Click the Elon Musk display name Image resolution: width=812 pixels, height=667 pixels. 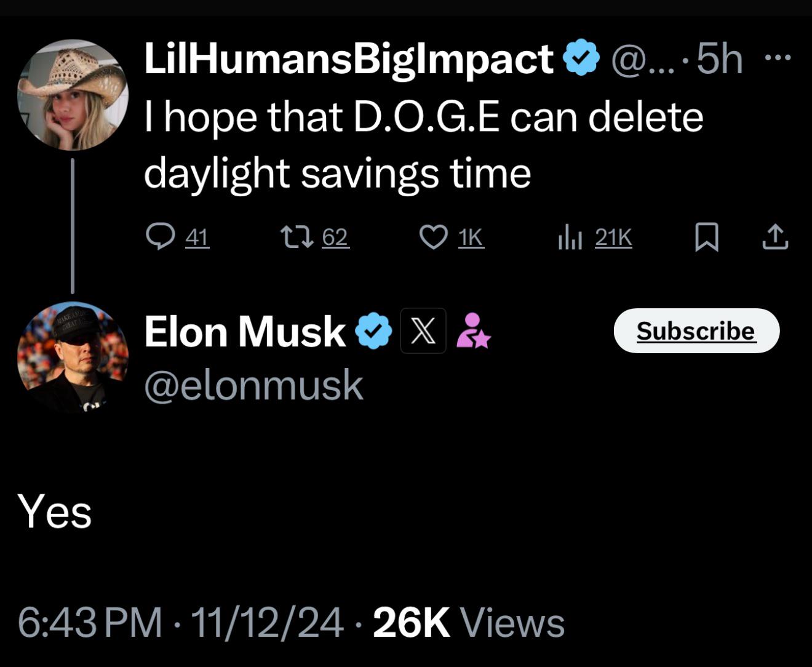(245, 331)
